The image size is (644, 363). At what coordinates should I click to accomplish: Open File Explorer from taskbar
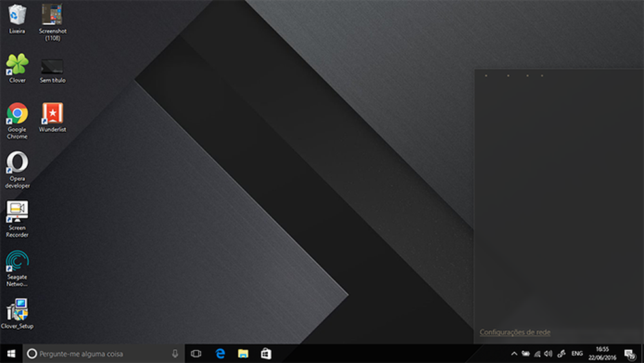243,354
